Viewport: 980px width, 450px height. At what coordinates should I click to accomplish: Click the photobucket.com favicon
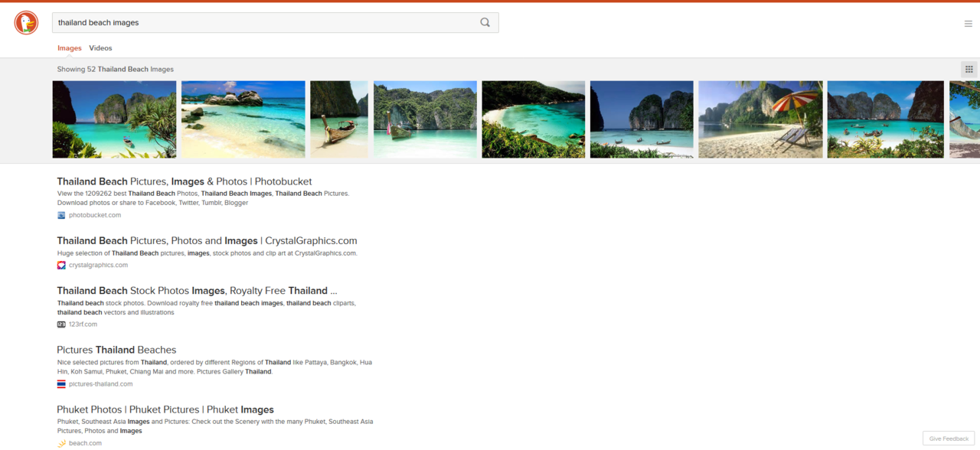click(61, 215)
